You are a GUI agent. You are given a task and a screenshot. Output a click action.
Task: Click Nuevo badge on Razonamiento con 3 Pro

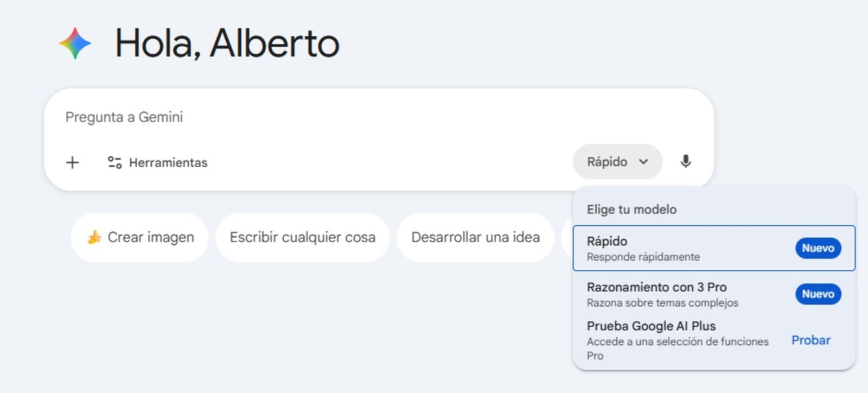click(x=818, y=294)
